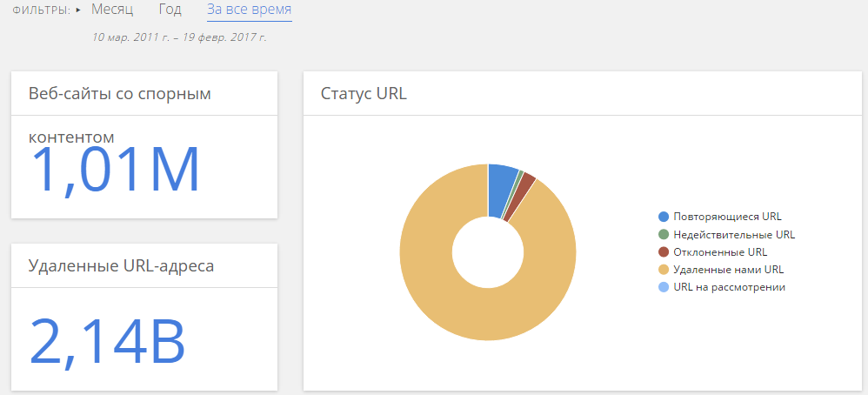Screen dimensions: 868x395
Task: Click the blue Повторяющиеся URL legend dot
Action: pyautogui.click(x=664, y=217)
